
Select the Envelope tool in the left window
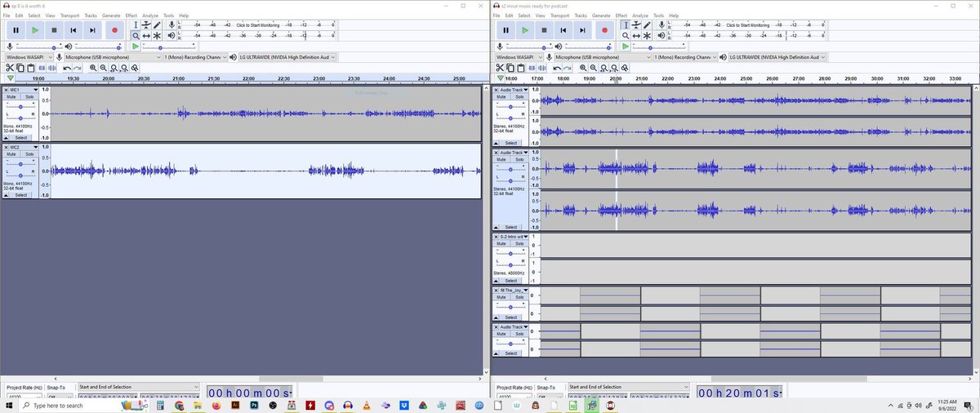pos(145,25)
